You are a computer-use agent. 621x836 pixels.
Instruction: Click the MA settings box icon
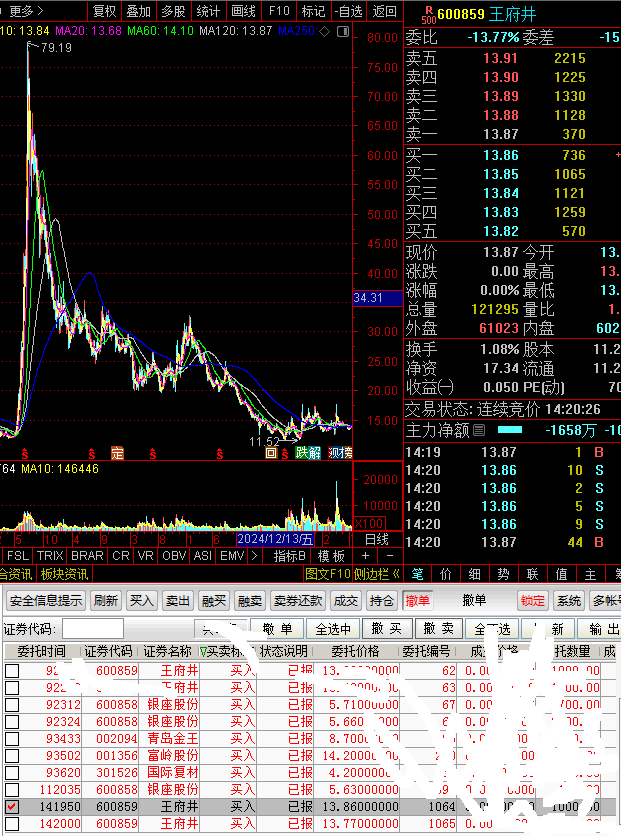coord(343,31)
